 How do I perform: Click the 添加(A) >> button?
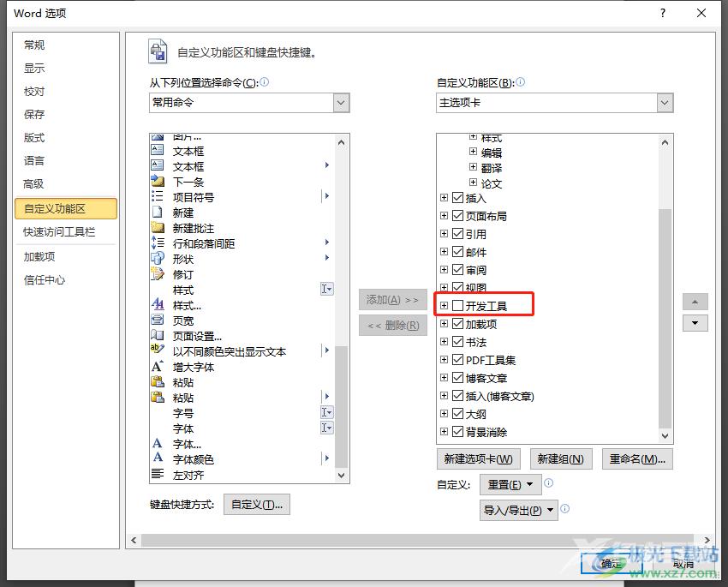[x=393, y=300]
